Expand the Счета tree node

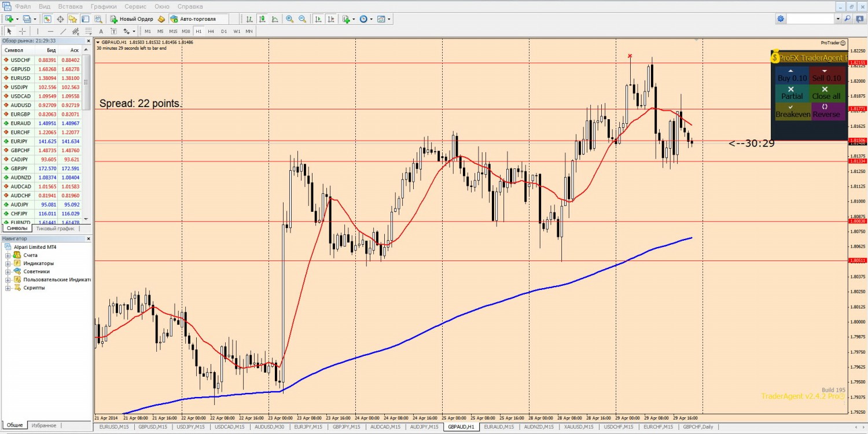pyautogui.click(x=8, y=255)
